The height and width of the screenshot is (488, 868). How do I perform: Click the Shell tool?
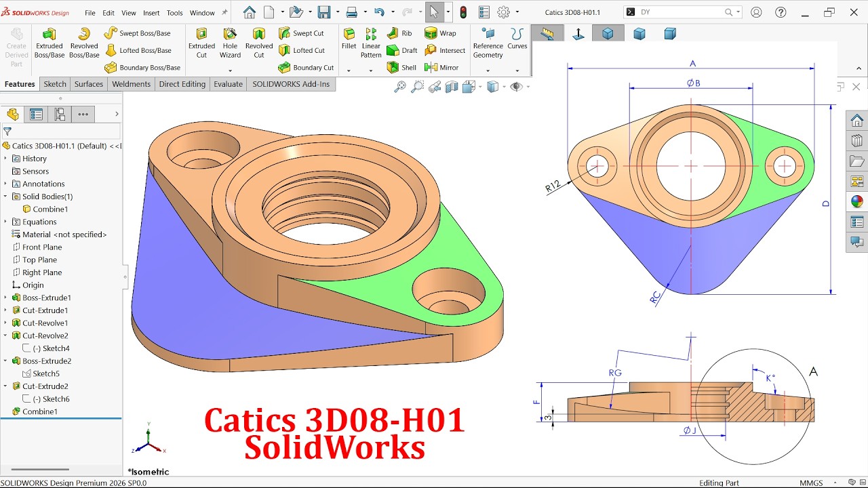pos(401,68)
